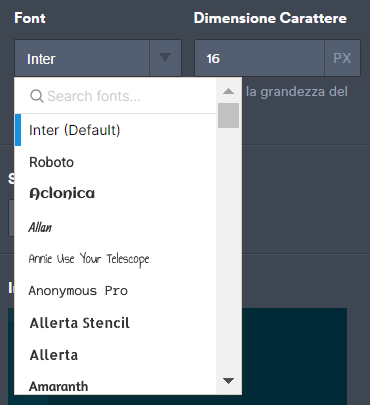Click the search magnifier icon
Image resolution: width=370 pixels, height=405 pixels.
click(x=37, y=96)
